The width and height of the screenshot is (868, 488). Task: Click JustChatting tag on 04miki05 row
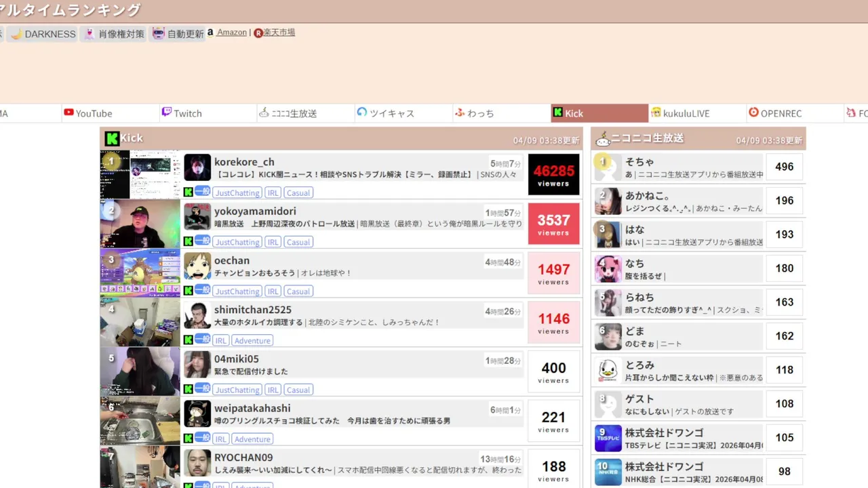click(x=237, y=390)
